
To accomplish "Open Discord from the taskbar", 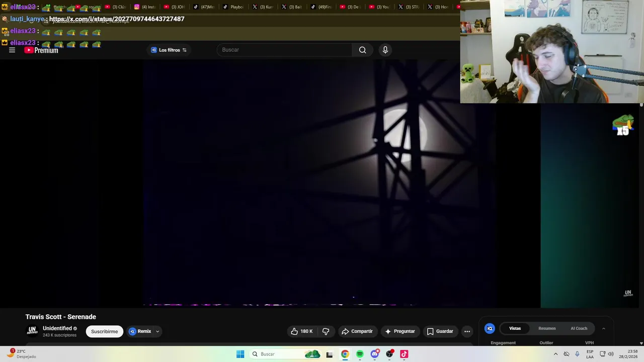I will tap(374, 354).
